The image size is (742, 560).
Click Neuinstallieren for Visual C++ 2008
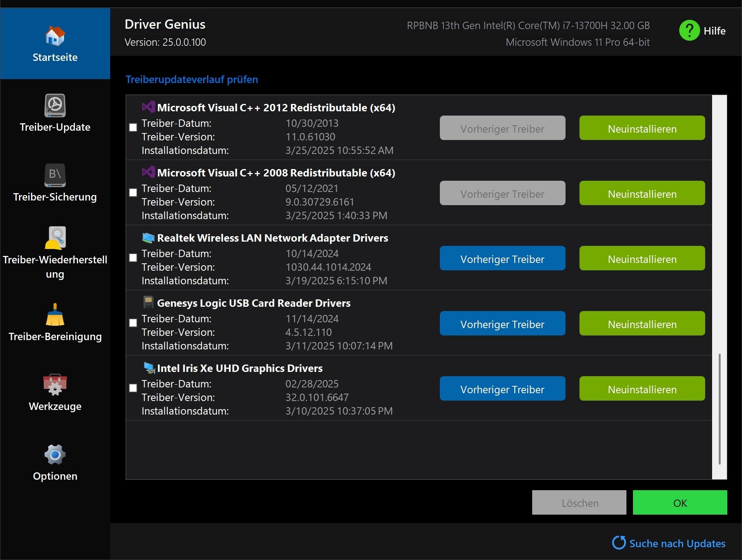point(642,193)
